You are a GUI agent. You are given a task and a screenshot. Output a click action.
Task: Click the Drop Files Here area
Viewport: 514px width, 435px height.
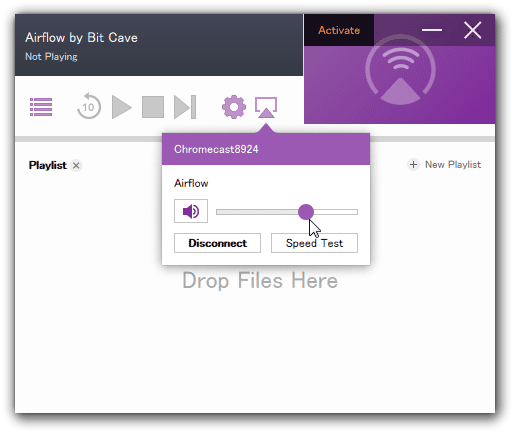tap(260, 280)
